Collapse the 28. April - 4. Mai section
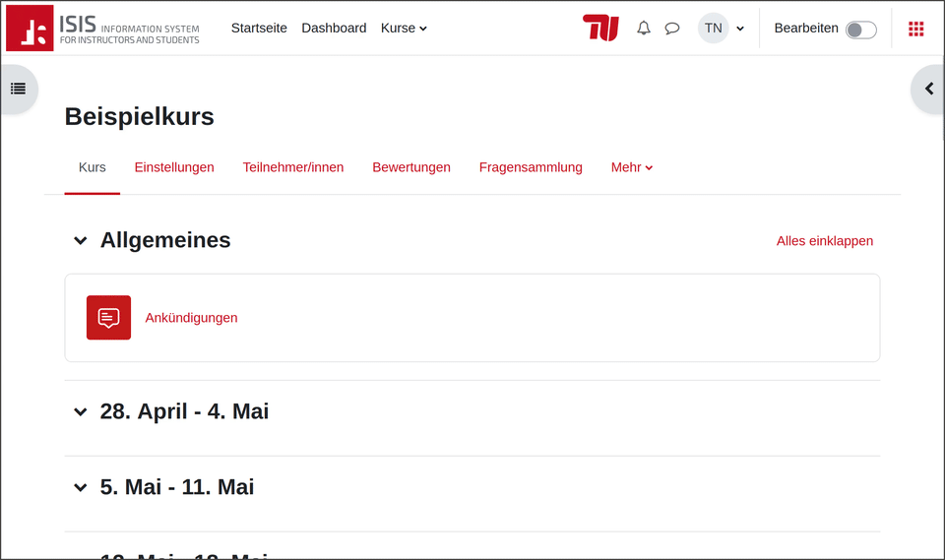The image size is (945, 560). pos(81,412)
